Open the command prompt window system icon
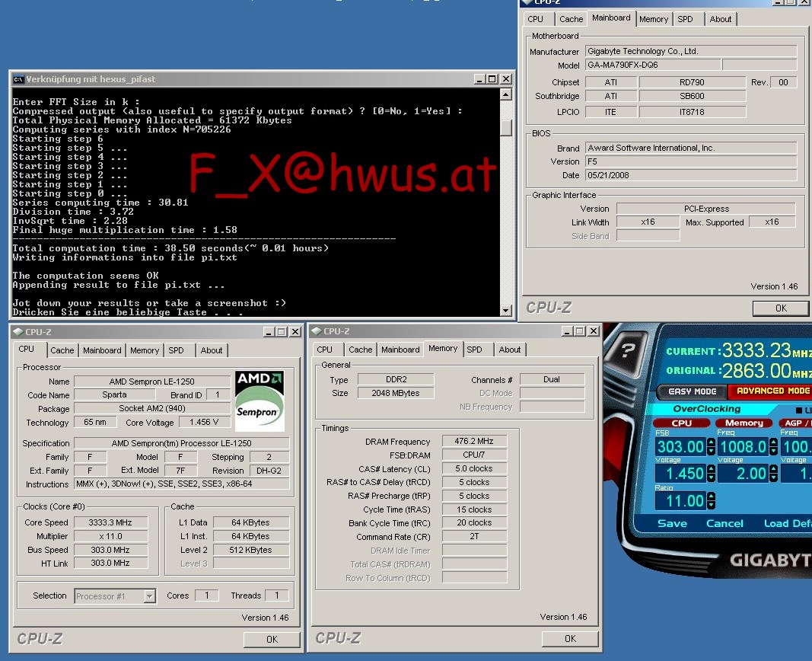This screenshot has width=812, height=661. [x=18, y=79]
